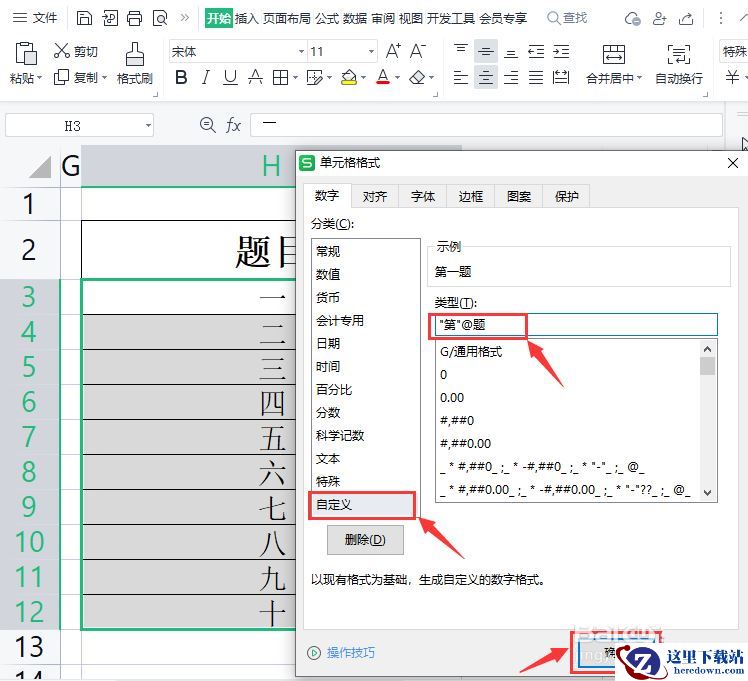Click the share export icon
748x681 pixels.
[686, 19]
